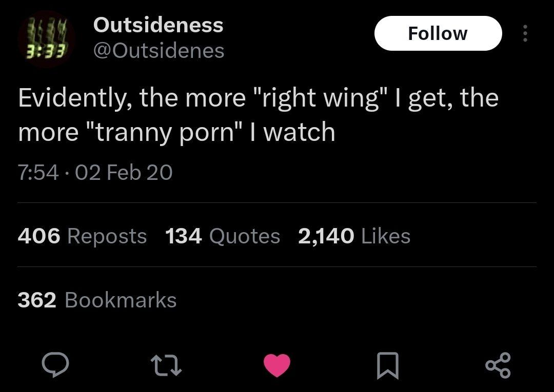View the 406 Reposts list
The image size is (554, 392).
tap(82, 236)
